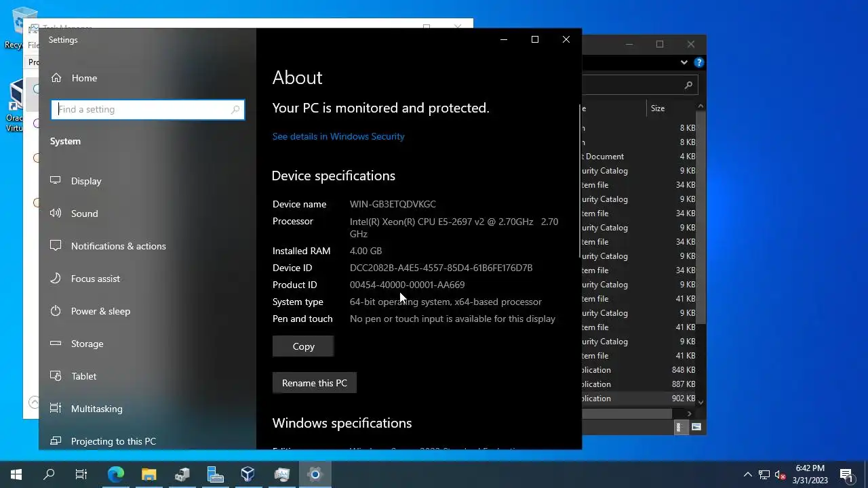
Task: Click the Windows specifications heading
Action: pos(342,423)
